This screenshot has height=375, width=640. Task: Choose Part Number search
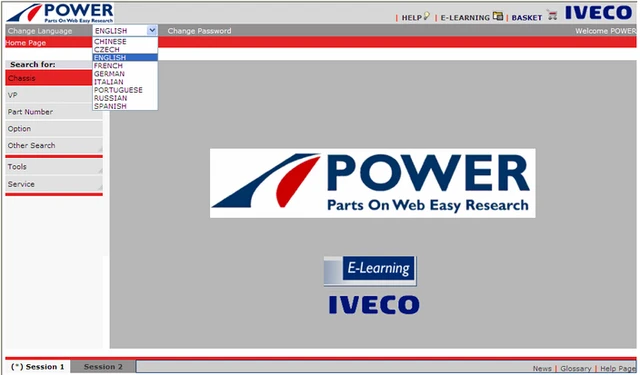(54, 112)
